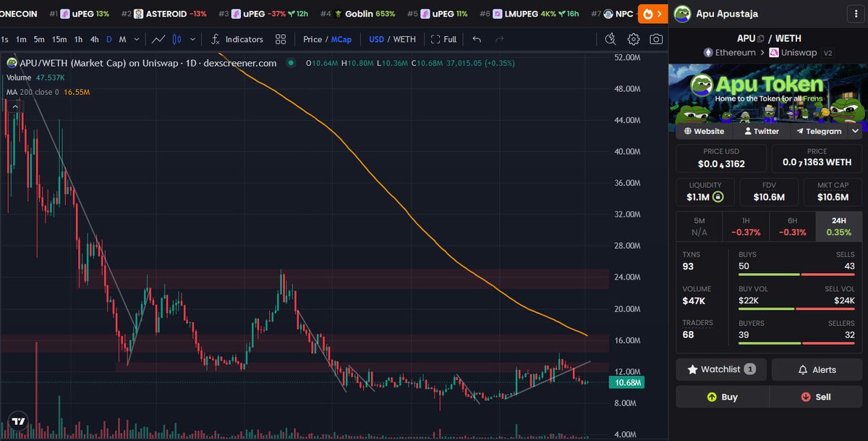Open trending #6 LMUPEG token
Viewport: 868px width, 441px height.
pos(529,14)
